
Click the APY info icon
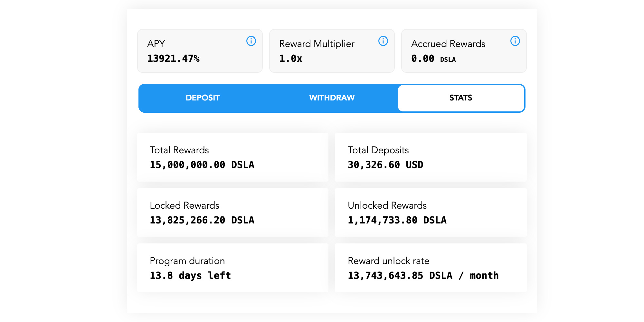click(x=251, y=41)
